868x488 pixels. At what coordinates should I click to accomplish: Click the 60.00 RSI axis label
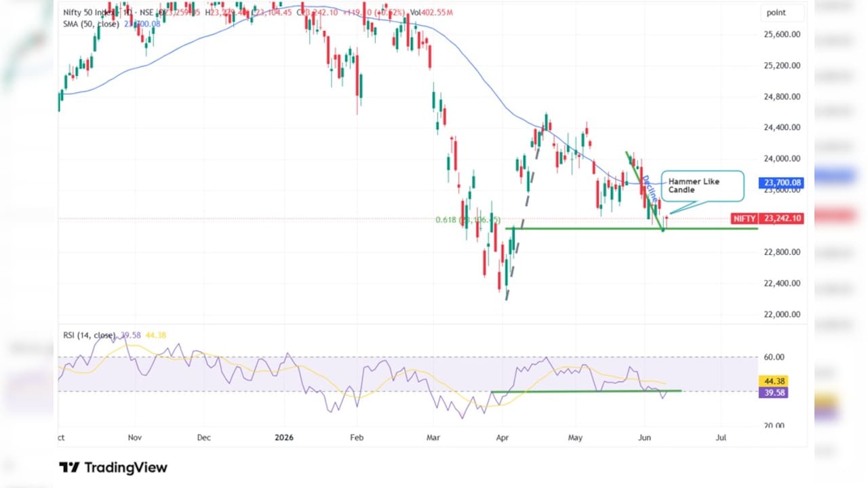[x=774, y=357]
